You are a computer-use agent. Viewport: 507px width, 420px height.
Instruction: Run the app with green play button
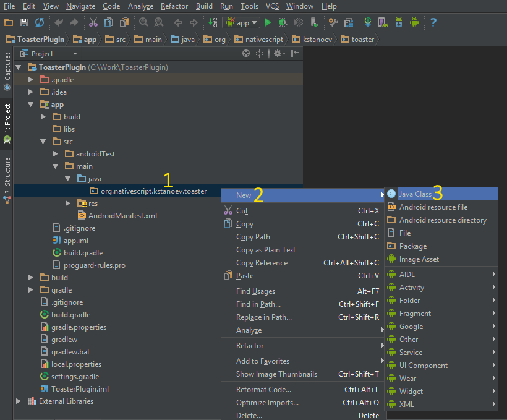point(268,23)
